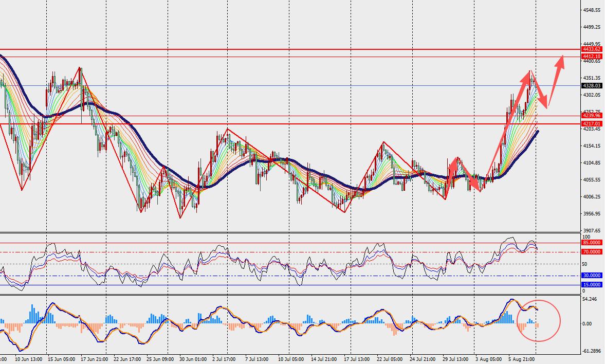
Task: Click the upward forecast arrow head near 4412
Action: [x=561, y=62]
